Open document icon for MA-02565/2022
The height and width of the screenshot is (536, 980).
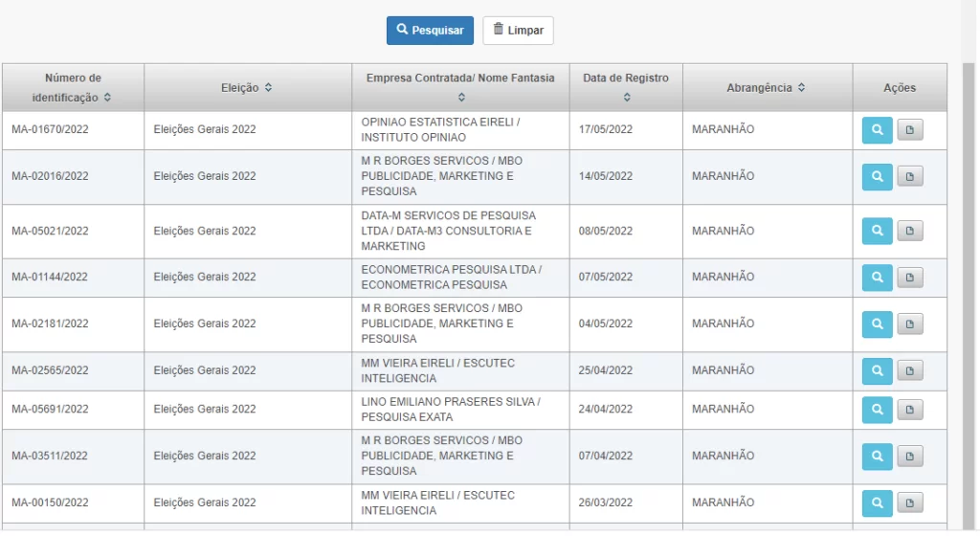point(909,371)
